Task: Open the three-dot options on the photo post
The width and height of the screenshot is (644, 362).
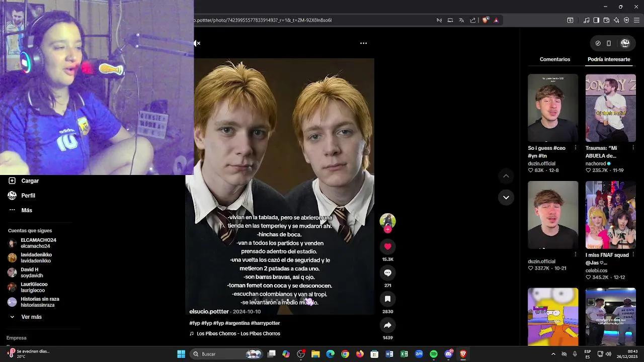Action: click(x=363, y=43)
